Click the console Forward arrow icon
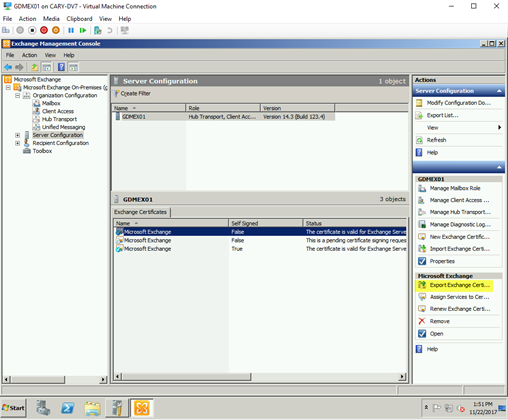Screen dimensions: 508x420 19,67
